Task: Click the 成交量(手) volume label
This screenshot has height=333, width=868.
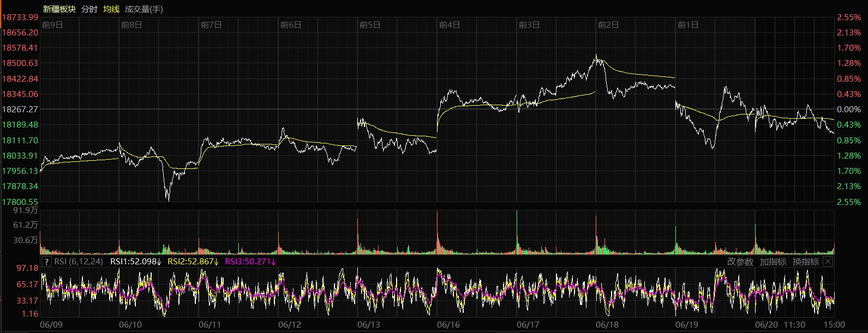Action: [x=143, y=9]
